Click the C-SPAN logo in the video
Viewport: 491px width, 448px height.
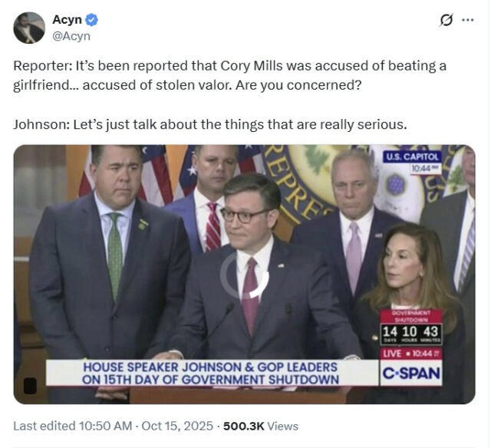click(x=411, y=372)
